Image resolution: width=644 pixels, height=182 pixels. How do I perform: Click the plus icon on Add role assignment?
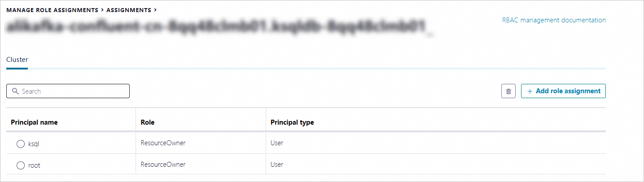coord(530,91)
